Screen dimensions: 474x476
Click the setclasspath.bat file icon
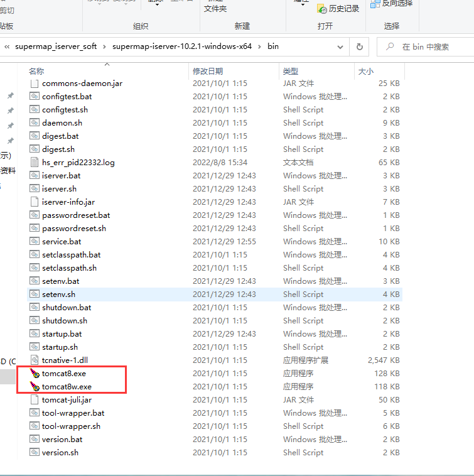coord(35,255)
